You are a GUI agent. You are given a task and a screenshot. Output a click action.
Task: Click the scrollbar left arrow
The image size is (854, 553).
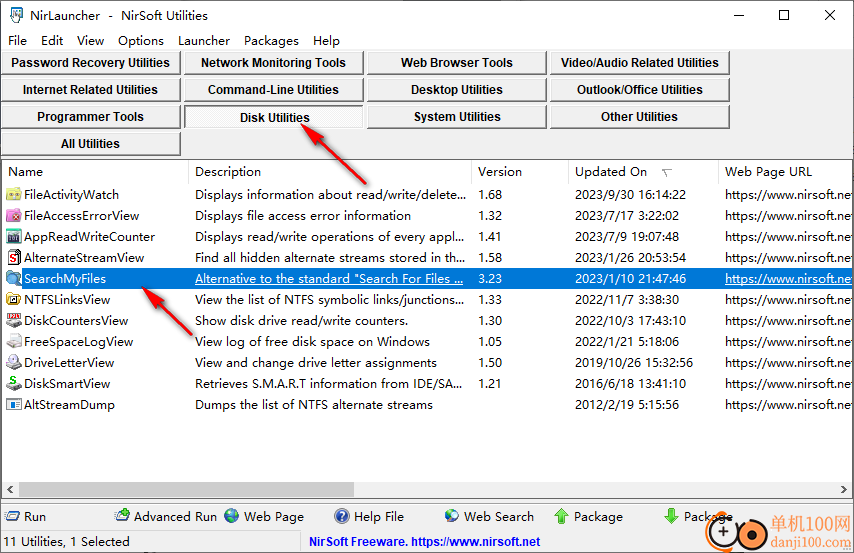[x=10, y=489]
